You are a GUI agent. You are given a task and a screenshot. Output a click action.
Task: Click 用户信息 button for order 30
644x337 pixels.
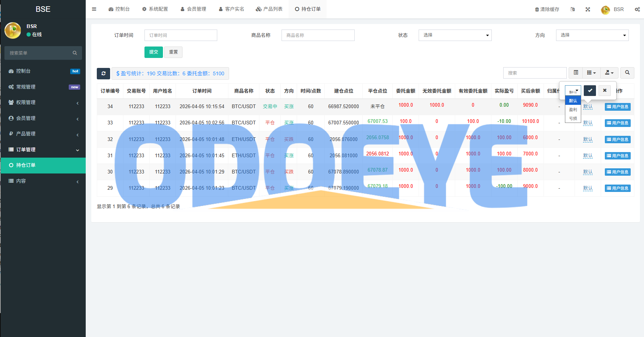pyautogui.click(x=618, y=172)
